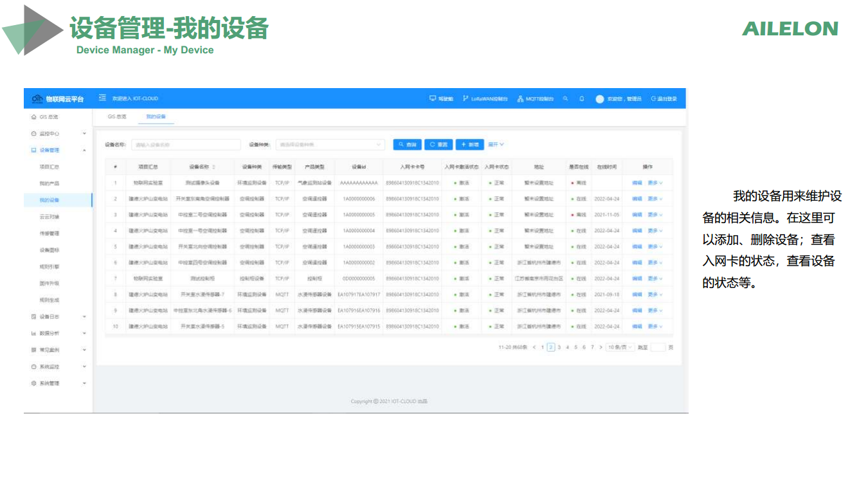Open notifications bell icon
The width and height of the screenshot is (868, 488).
(582, 99)
